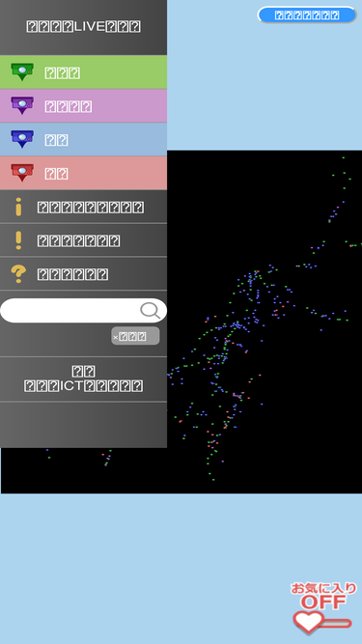This screenshot has width=362, height=644.
Task: Open the ICT footer link in sidebar
Action: tap(84, 378)
